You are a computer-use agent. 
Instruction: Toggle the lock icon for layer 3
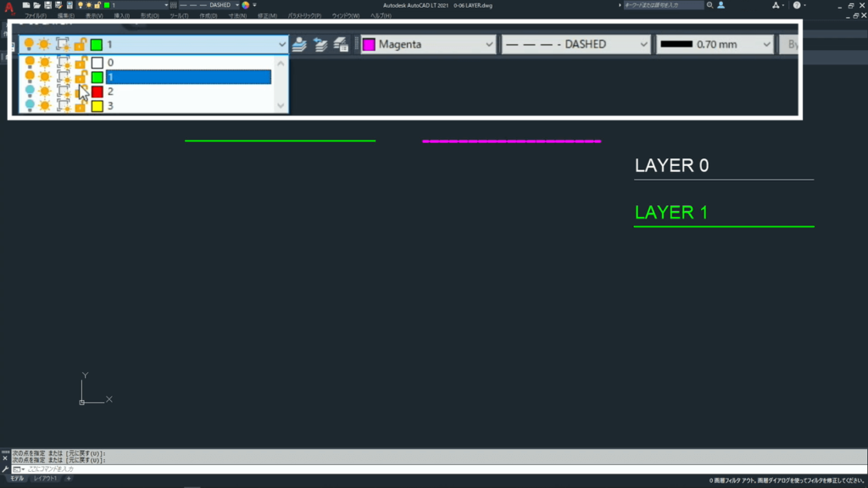coord(81,106)
